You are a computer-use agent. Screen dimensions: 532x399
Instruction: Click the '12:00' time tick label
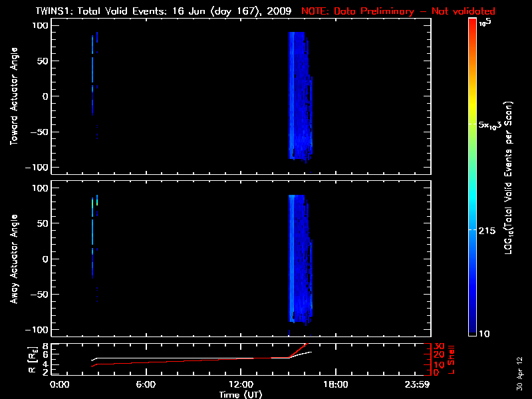tap(241, 384)
